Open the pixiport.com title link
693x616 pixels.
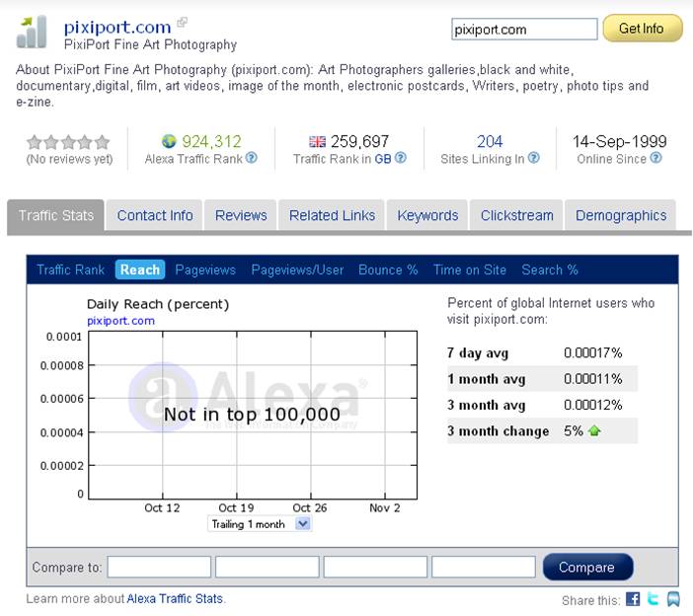117,28
